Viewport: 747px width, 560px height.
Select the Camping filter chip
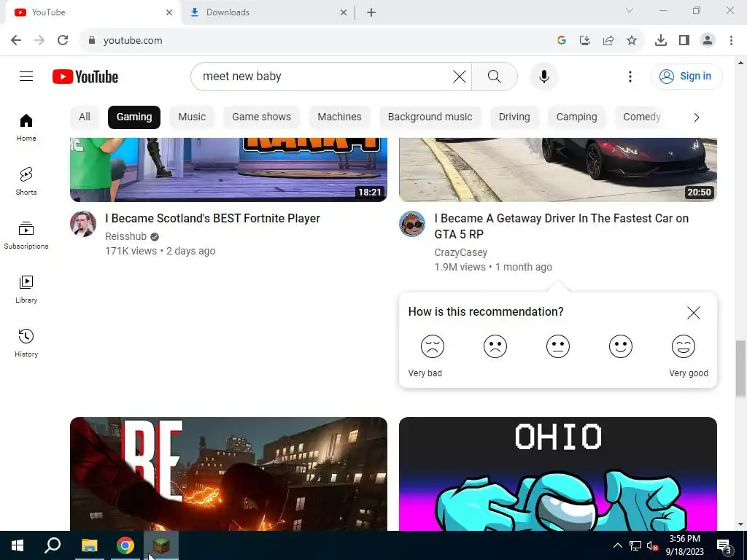pos(576,117)
